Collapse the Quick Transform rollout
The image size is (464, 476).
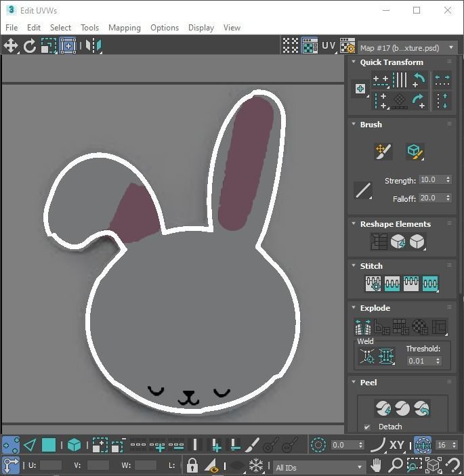tap(354, 62)
